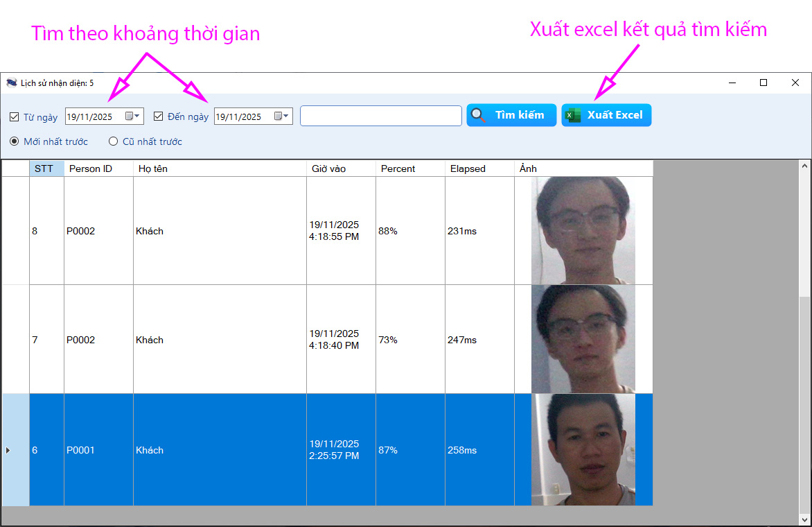Click the magnifying glass icon on Tìm kiếm
Screen dimensions: 812x527
[479, 115]
